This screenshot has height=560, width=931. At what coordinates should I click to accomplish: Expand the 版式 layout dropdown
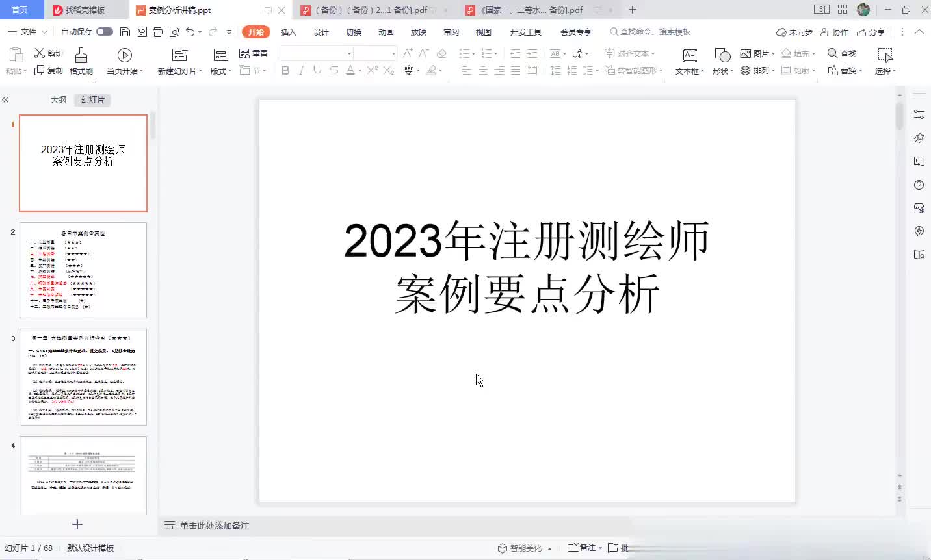tap(221, 71)
